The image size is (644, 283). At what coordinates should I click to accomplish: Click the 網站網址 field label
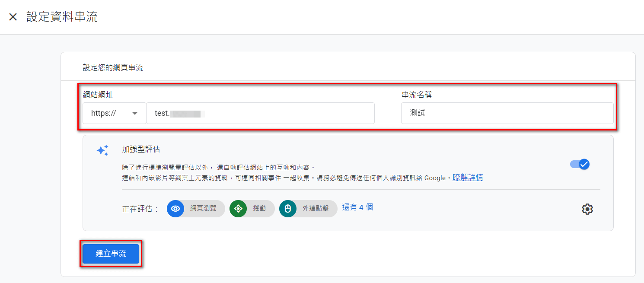(x=98, y=95)
